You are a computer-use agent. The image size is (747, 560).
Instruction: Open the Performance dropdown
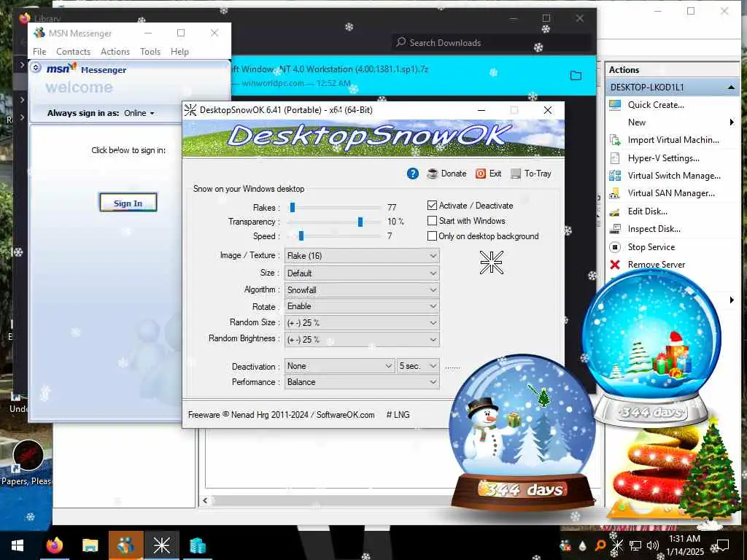(x=362, y=382)
